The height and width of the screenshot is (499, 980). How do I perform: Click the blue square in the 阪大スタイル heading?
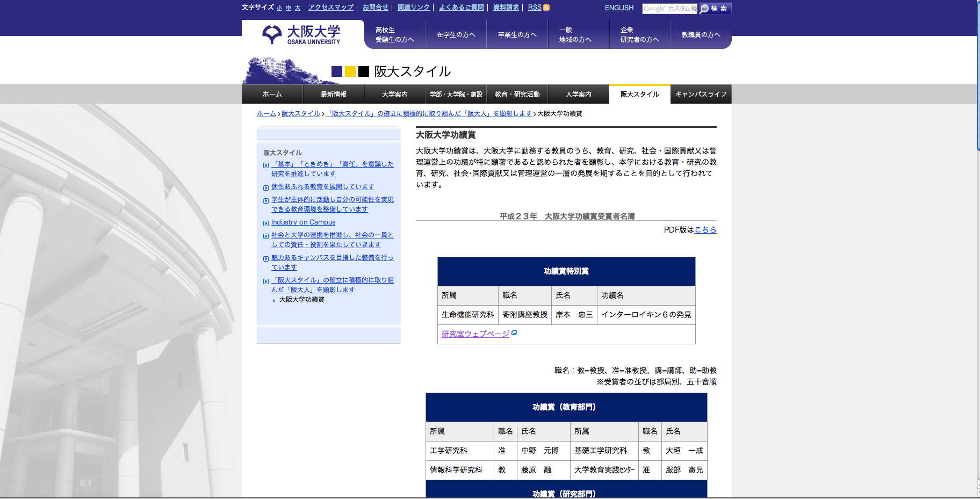click(337, 71)
